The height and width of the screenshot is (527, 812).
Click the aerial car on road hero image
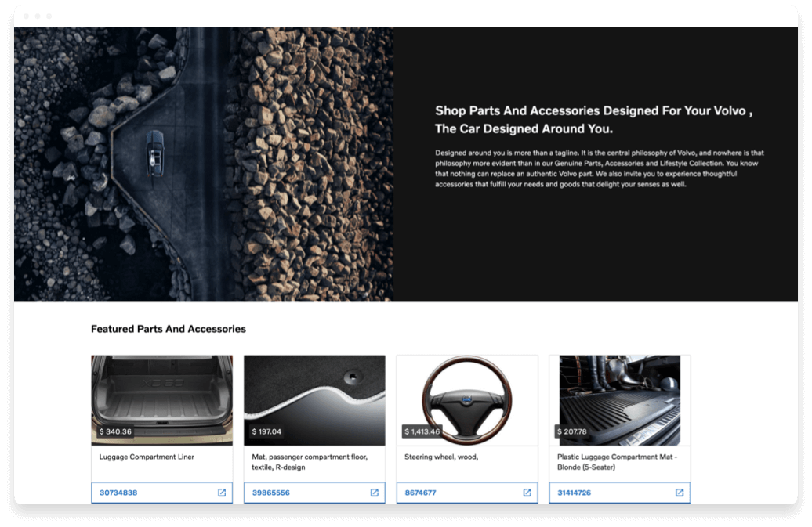tap(204, 164)
